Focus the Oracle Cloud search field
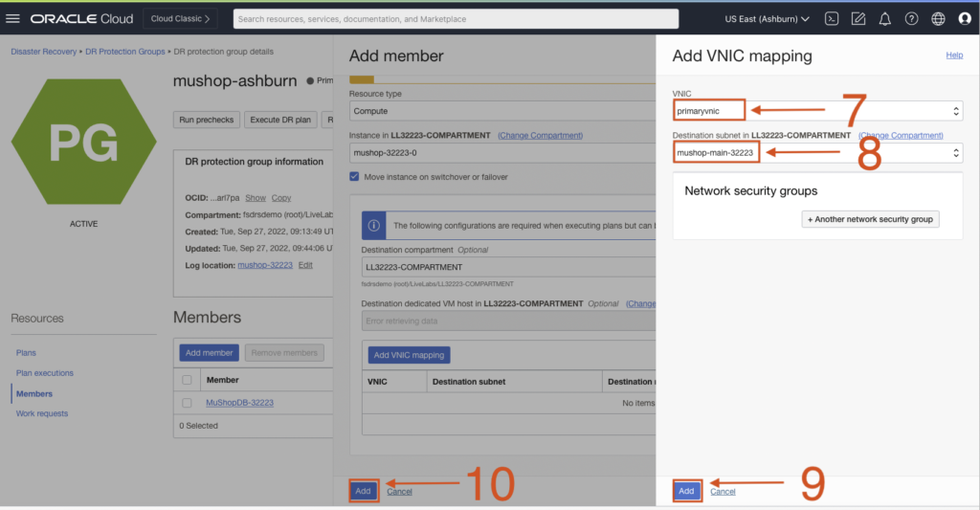980x510 pixels. tap(456, 18)
